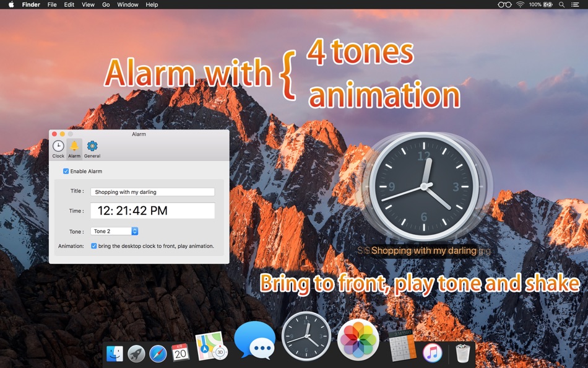This screenshot has width=588, height=368.
Task: Select the Alarm bell tab
Action: [x=74, y=149]
